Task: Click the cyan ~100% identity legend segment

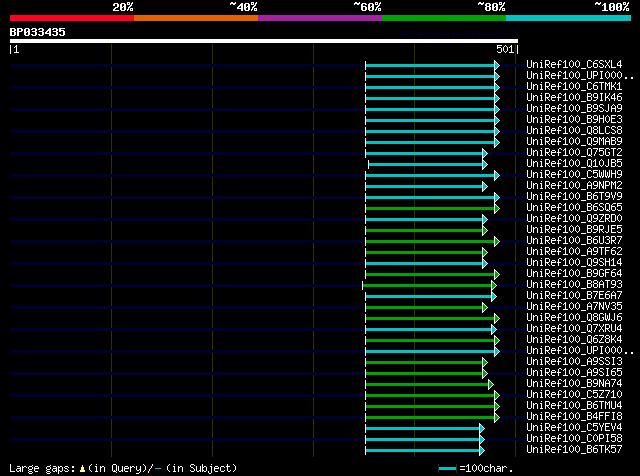Action: click(x=569, y=18)
